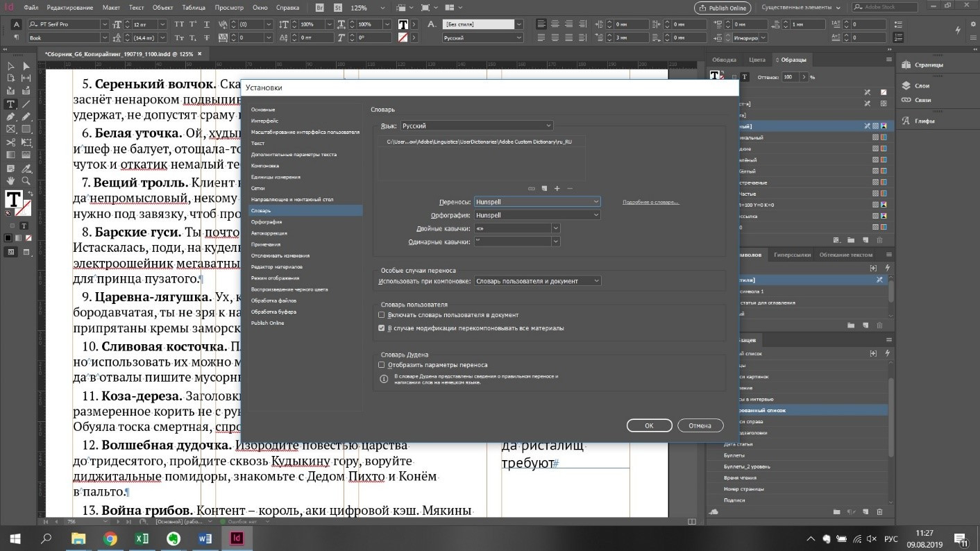Image resolution: width=980 pixels, height=551 pixels.
Task: Select the Type tool in the toolbox
Action: click(x=10, y=104)
